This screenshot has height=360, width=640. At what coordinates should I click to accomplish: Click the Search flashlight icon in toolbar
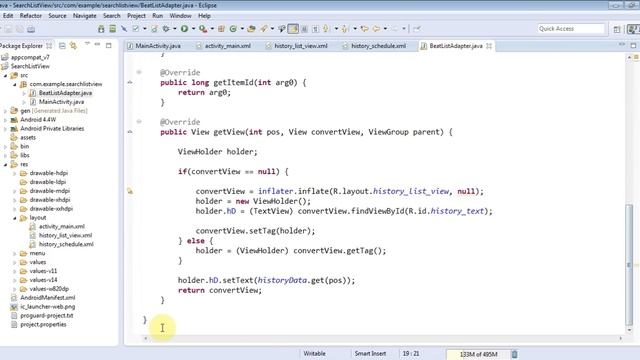264,29
